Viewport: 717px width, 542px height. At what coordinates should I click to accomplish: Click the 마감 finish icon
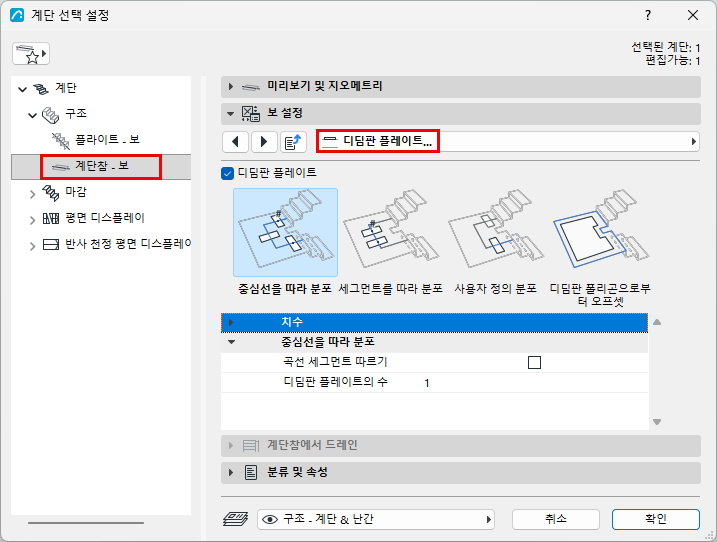point(50,193)
